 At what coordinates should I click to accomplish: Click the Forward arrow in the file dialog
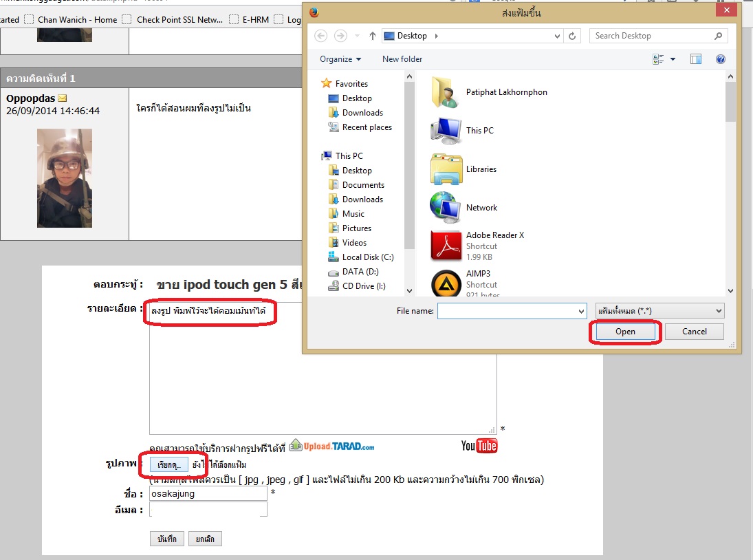(x=340, y=36)
